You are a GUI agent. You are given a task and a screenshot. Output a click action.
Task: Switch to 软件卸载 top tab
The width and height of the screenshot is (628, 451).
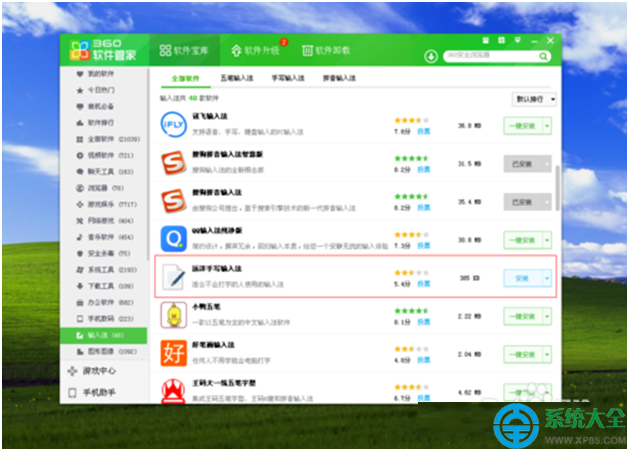coord(326,50)
